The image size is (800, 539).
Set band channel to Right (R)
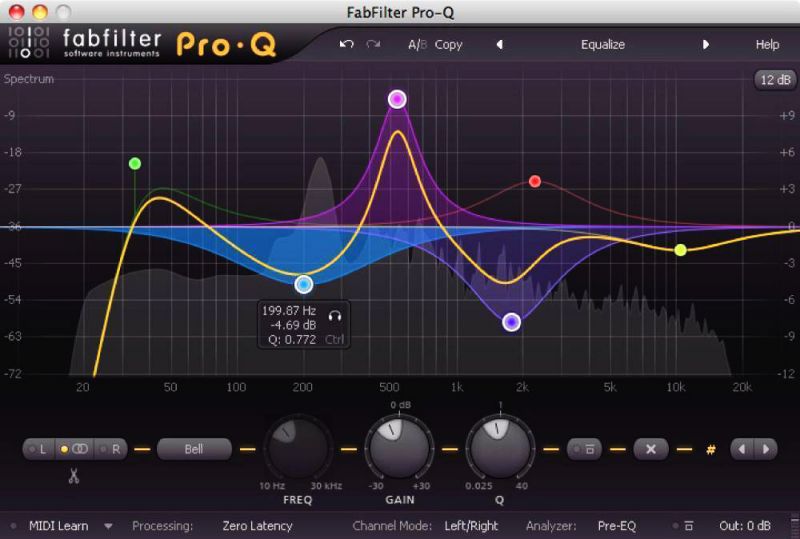(x=111, y=449)
